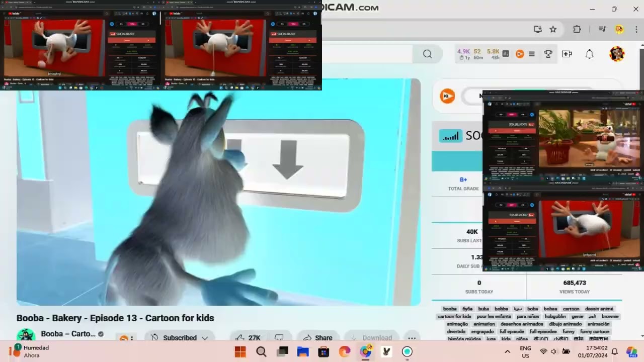The image size is (644, 362).
Task: Click the orange vidIQ logo in the header
Action: [520, 54]
